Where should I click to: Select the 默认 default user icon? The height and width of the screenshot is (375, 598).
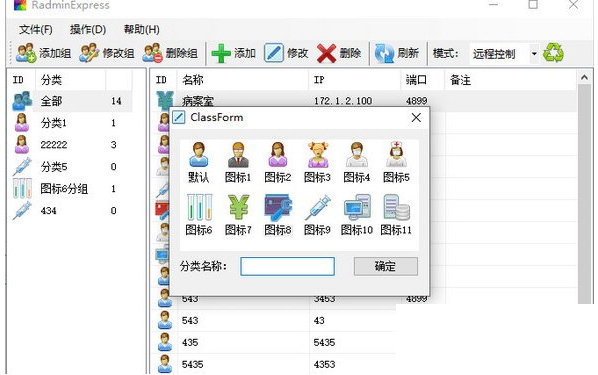199,155
